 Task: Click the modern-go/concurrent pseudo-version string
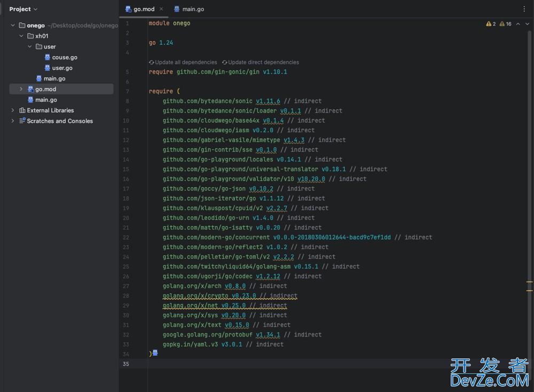[332, 237]
